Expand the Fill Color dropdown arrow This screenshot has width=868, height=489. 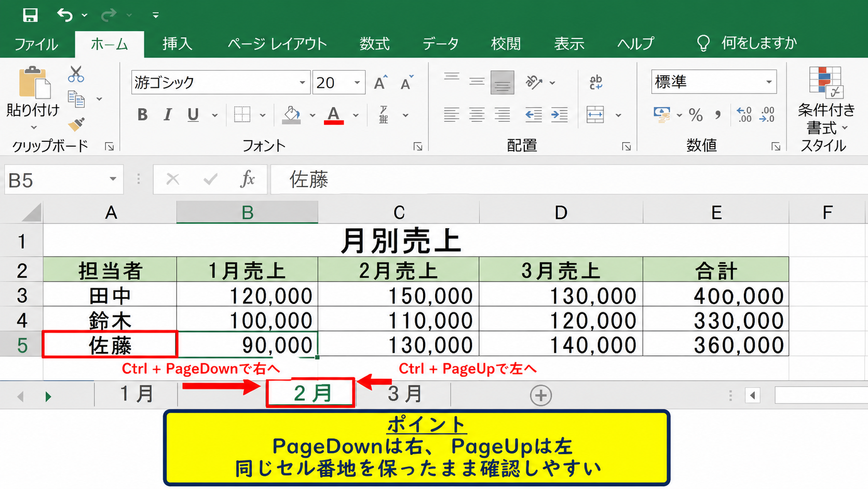click(x=313, y=115)
